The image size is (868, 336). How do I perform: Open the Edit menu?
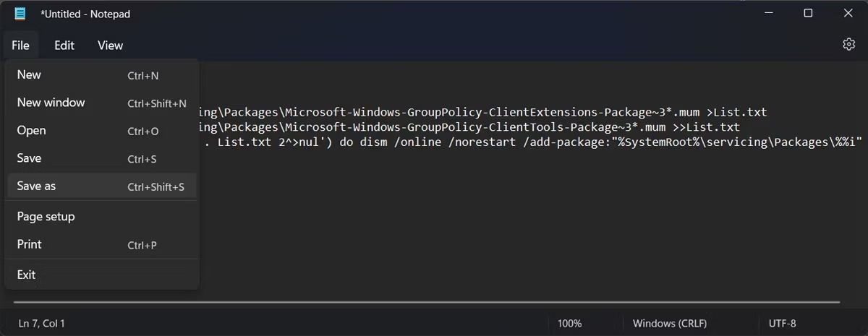[x=64, y=46]
